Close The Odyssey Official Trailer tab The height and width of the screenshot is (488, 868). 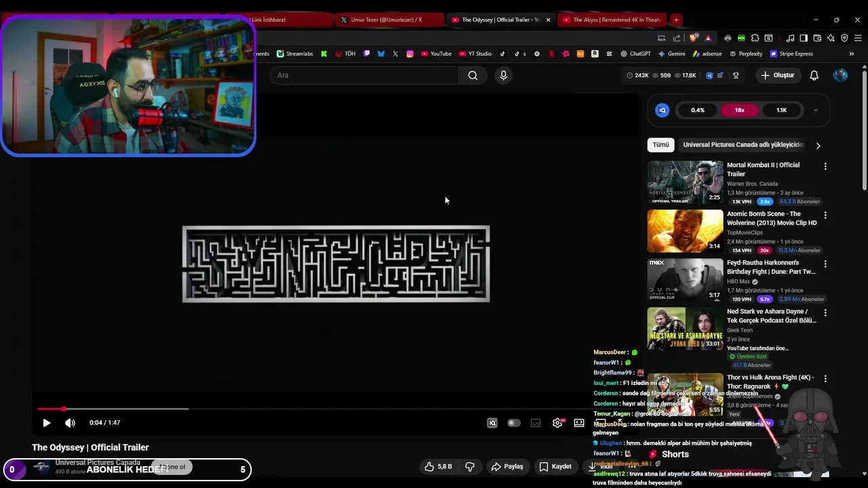(x=548, y=20)
